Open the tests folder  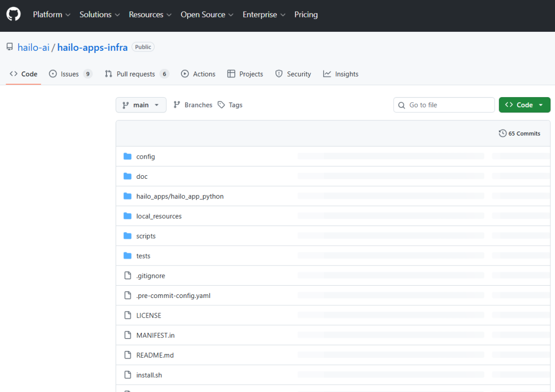point(143,255)
